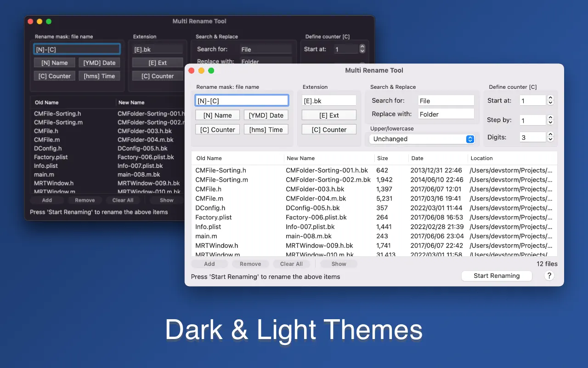Click the Replace with field containing Folder
Screen dimensions: 588x368
(x=446, y=114)
